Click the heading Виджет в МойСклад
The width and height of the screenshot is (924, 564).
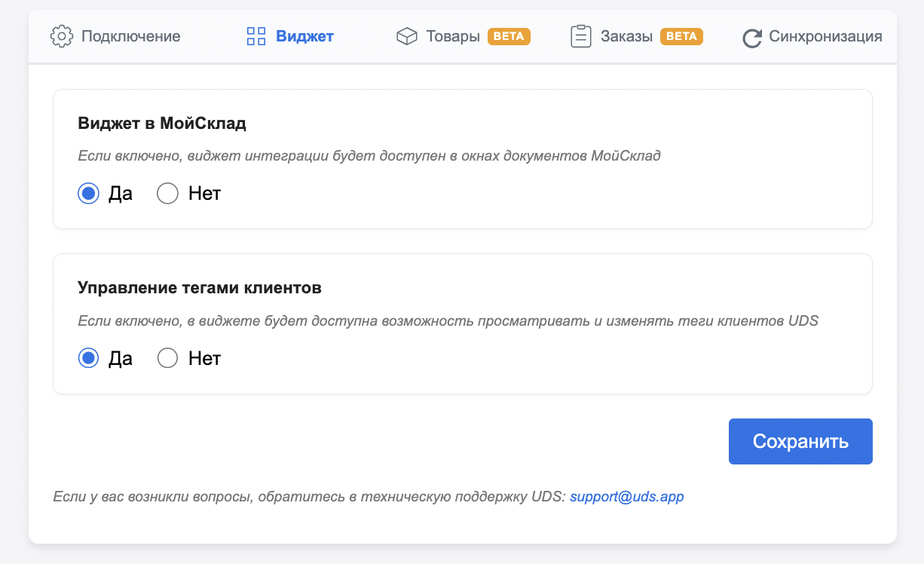point(162,123)
